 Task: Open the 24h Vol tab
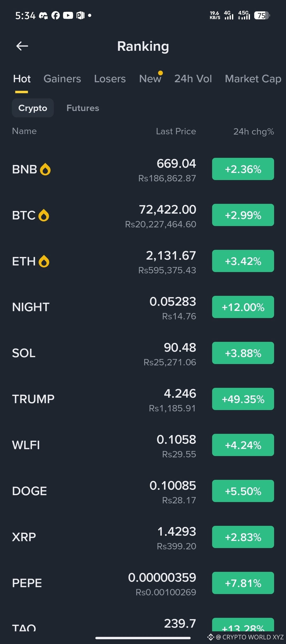(193, 79)
